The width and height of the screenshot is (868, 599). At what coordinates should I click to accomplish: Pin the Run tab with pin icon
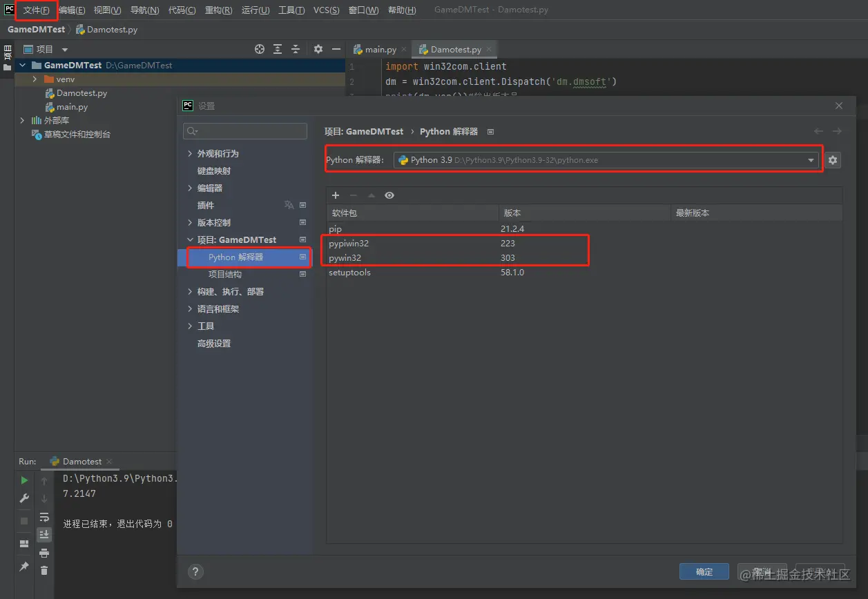coord(24,567)
